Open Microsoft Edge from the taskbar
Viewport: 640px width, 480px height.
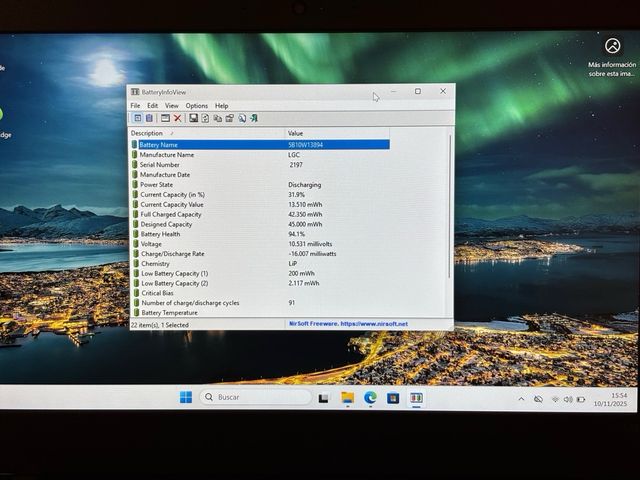click(x=370, y=397)
